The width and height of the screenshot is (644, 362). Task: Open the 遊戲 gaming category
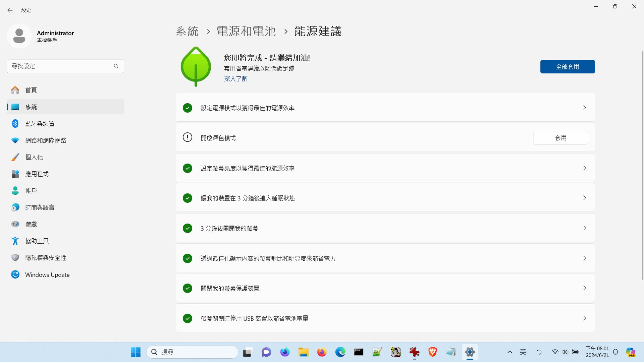(31, 224)
